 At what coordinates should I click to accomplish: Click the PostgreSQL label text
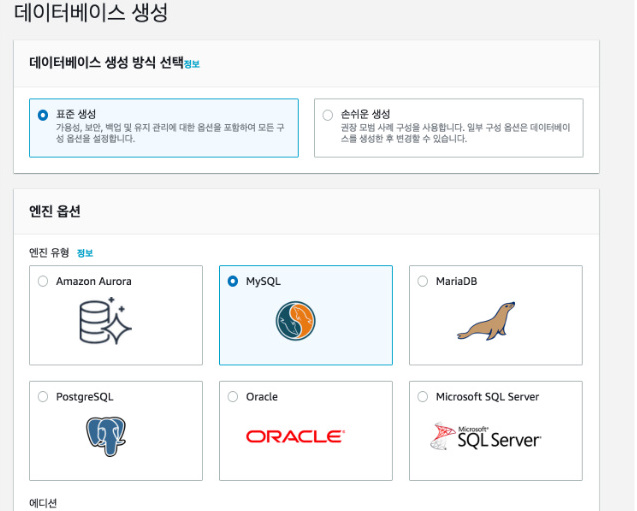pyautogui.click(x=84, y=396)
